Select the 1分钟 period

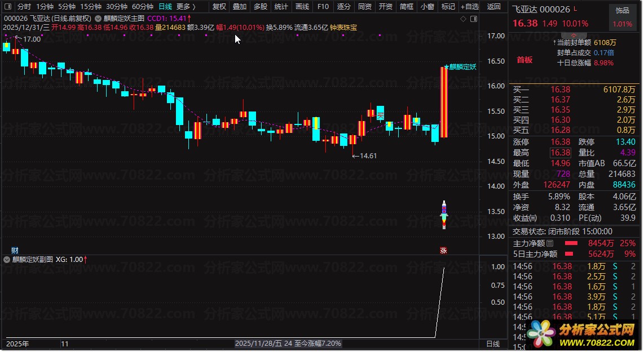45,7
